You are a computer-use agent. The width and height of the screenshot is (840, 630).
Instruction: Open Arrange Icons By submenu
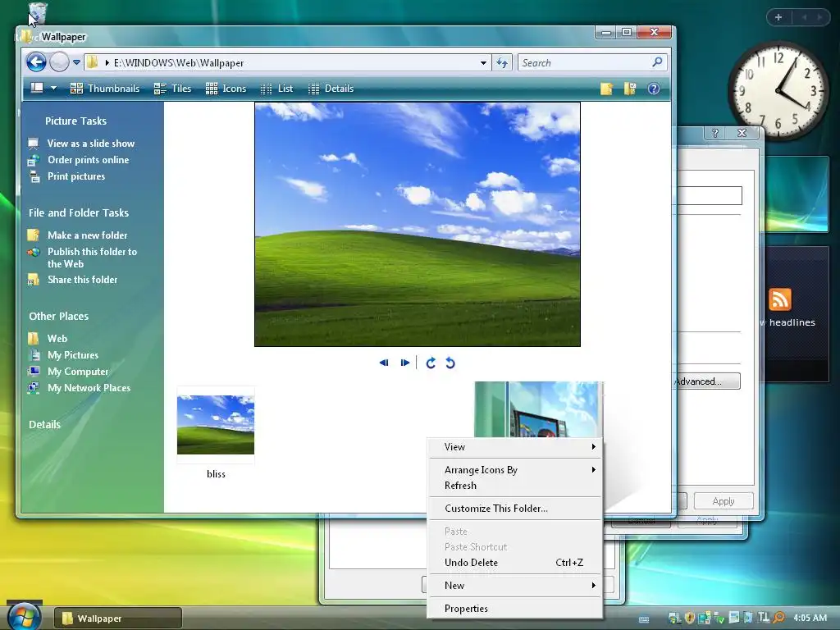click(x=515, y=470)
